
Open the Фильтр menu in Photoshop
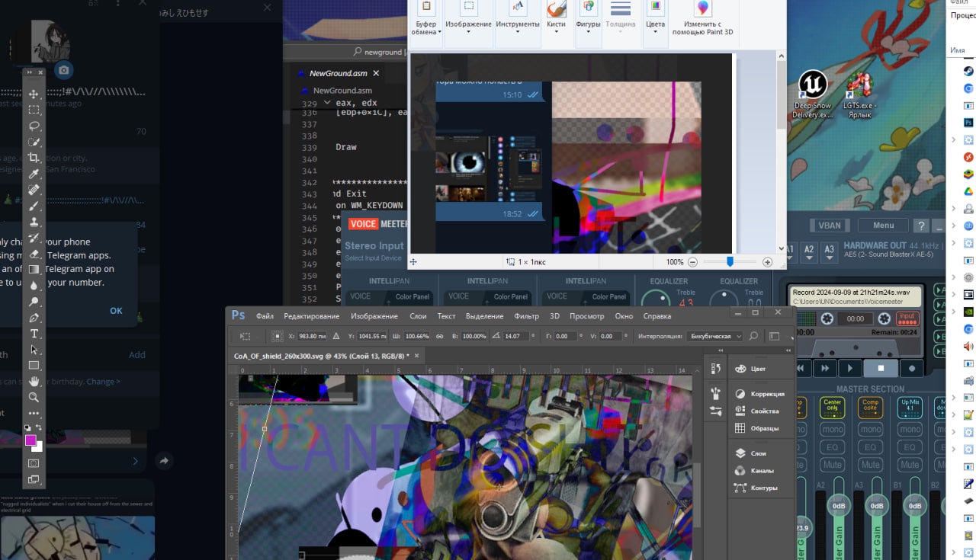pyautogui.click(x=526, y=316)
